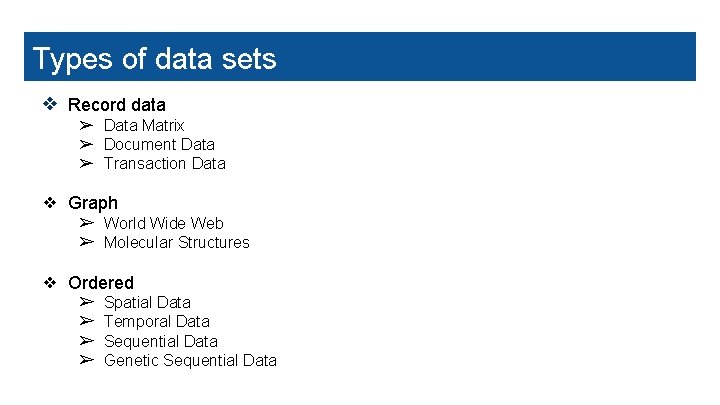This screenshot has width=720, height=405.
Task: Click the 'Graph' heading
Action: [93, 202]
